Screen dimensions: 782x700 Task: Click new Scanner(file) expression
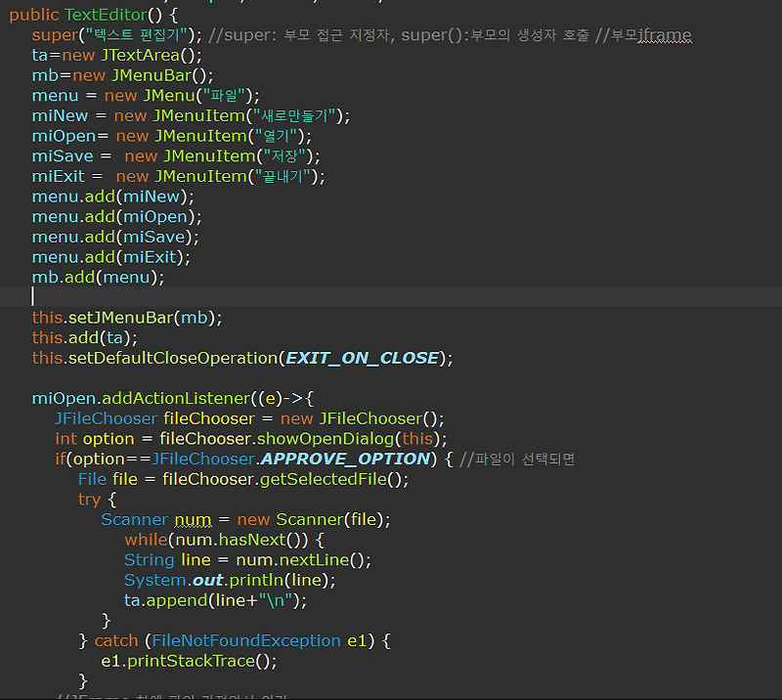pos(311,520)
